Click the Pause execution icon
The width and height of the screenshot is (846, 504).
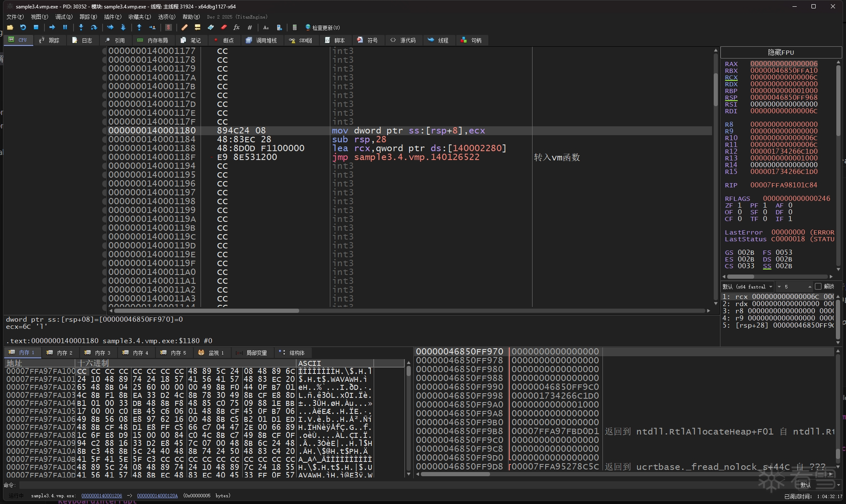65,27
